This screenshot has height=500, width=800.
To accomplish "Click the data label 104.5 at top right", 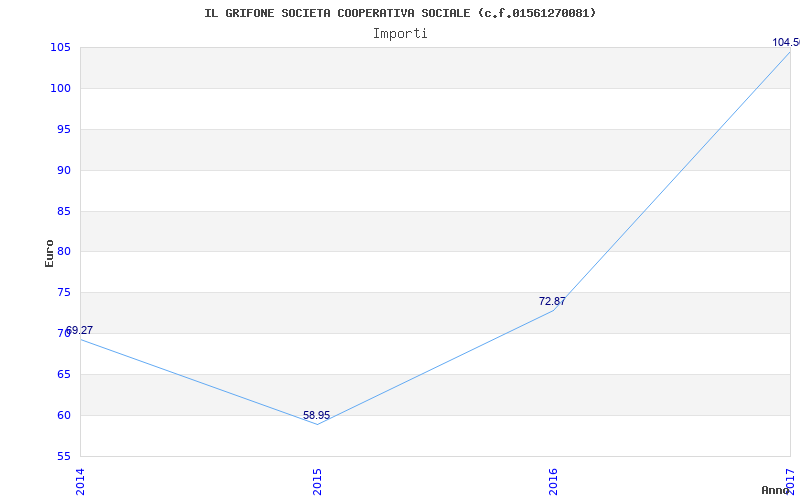I will [786, 42].
